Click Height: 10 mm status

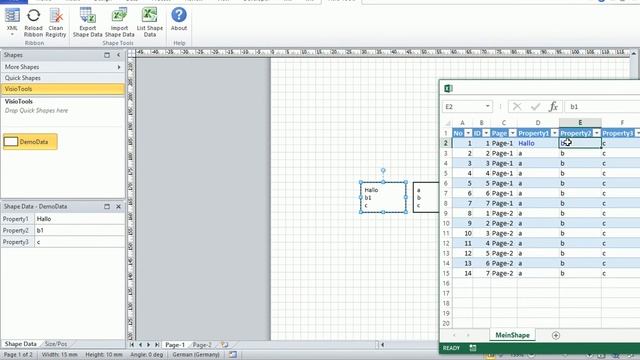pyautogui.click(x=104, y=355)
